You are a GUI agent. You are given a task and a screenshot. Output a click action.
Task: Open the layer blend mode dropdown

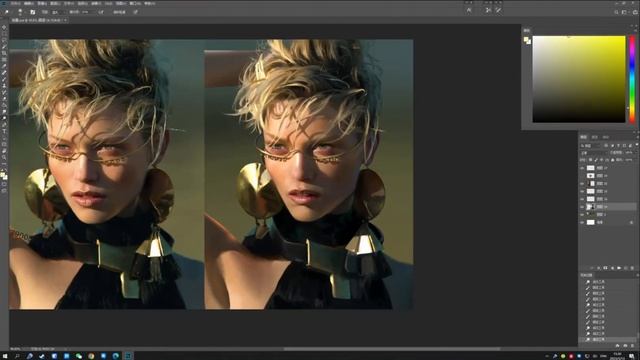pyautogui.click(x=593, y=153)
